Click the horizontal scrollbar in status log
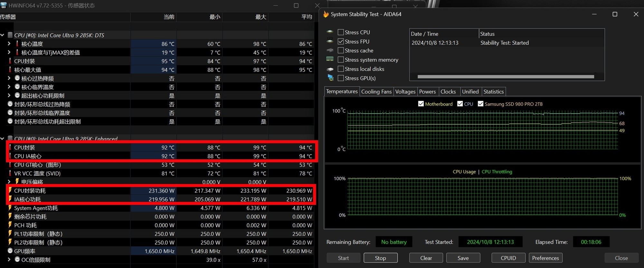This screenshot has width=644, height=268. pyautogui.click(x=506, y=77)
